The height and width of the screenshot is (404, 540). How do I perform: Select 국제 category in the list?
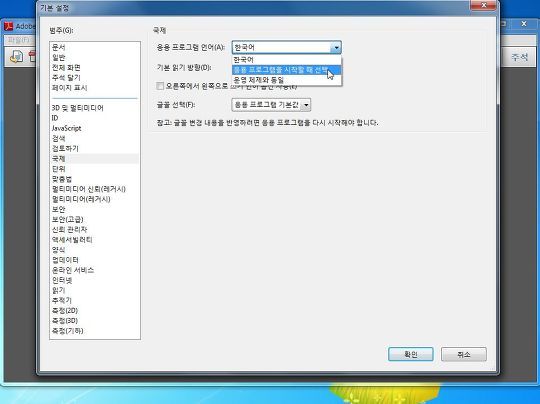pyautogui.click(x=94, y=159)
